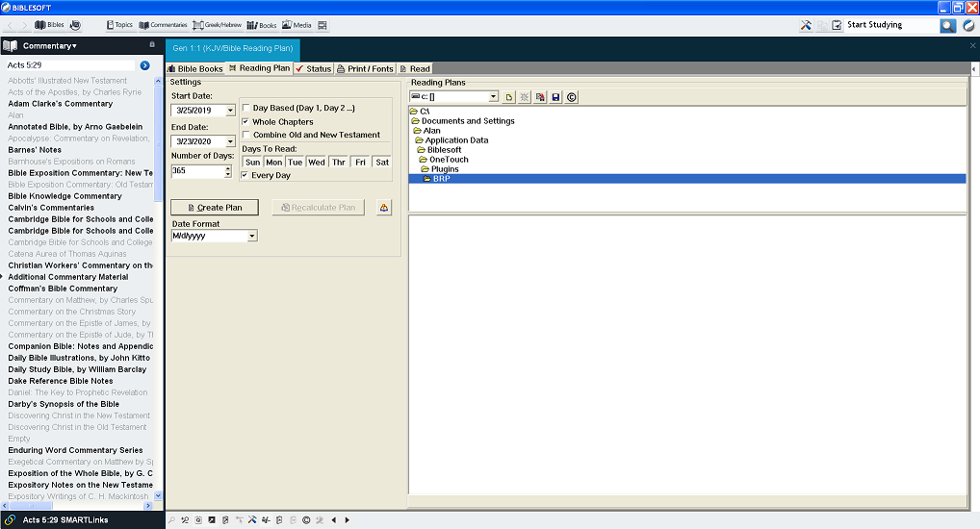Select the Gen 1:1 (KJV/Bible Reading Plan) tab
This screenshot has width=980, height=529.
pyautogui.click(x=233, y=48)
